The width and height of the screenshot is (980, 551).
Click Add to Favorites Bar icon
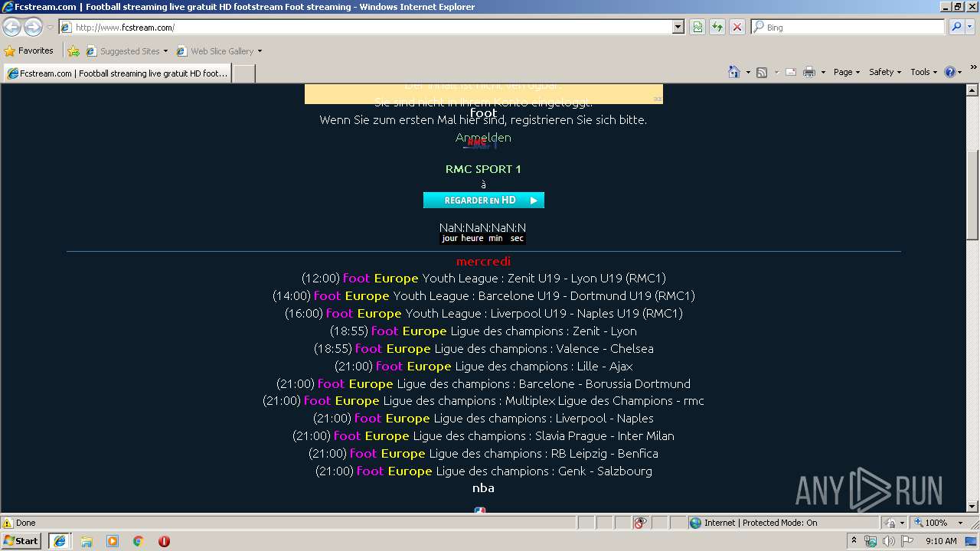73,51
